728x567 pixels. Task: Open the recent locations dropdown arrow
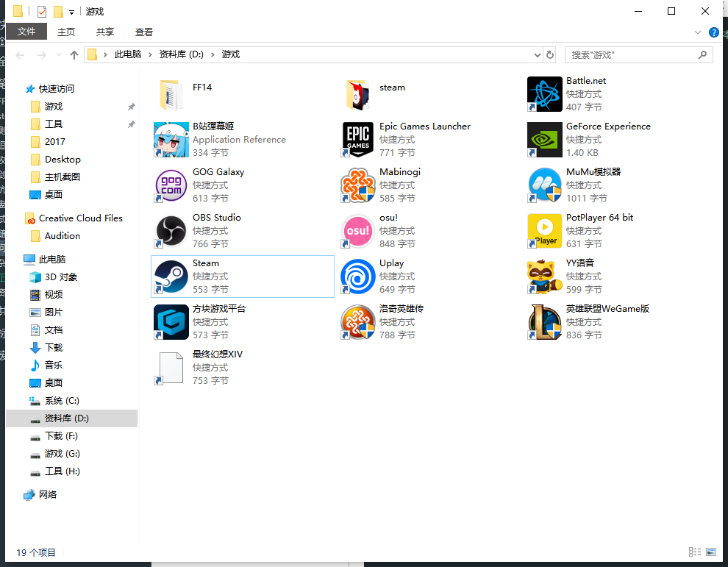59,55
